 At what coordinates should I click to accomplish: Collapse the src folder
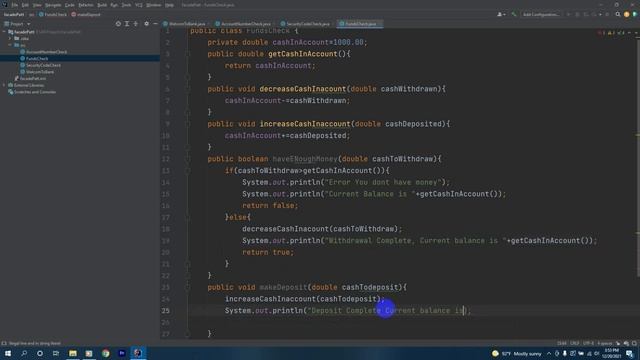coord(10,45)
